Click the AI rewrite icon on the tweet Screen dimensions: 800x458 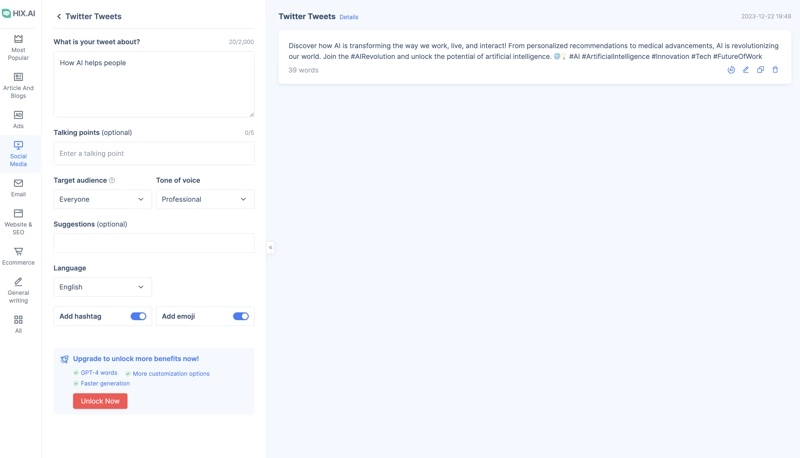coord(731,70)
